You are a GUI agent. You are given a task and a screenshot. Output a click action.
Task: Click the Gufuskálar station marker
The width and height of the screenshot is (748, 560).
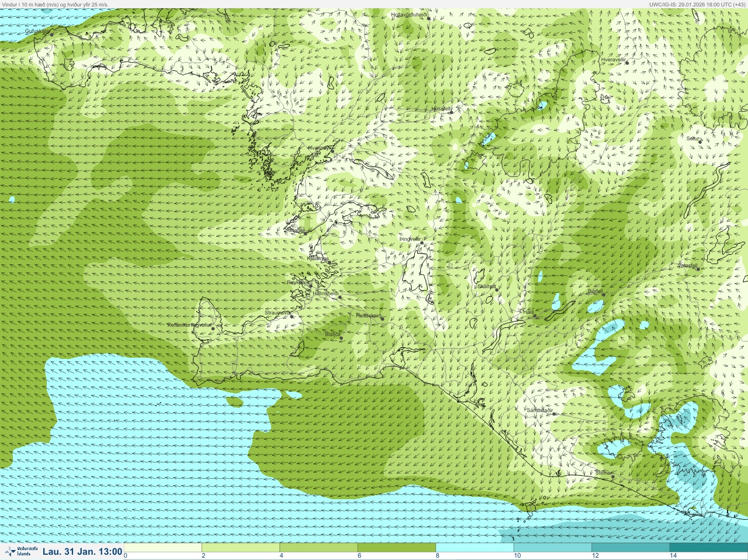(51, 34)
